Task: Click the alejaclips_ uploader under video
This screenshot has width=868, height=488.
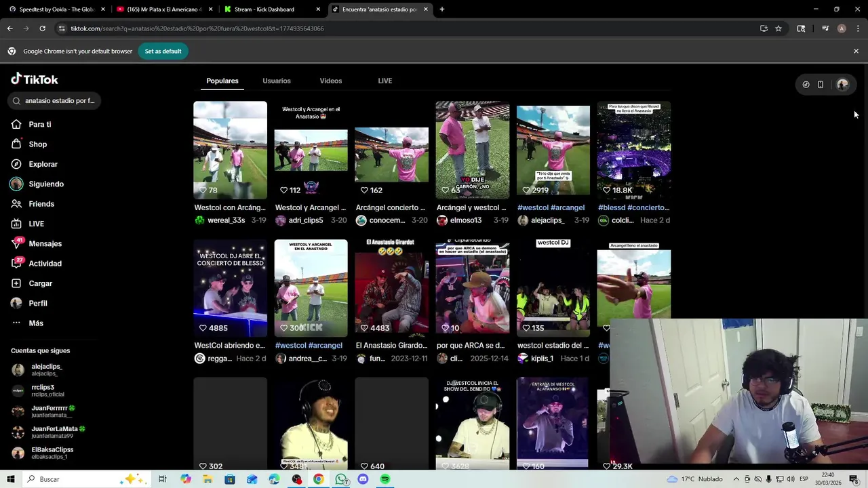Action: coord(547,220)
